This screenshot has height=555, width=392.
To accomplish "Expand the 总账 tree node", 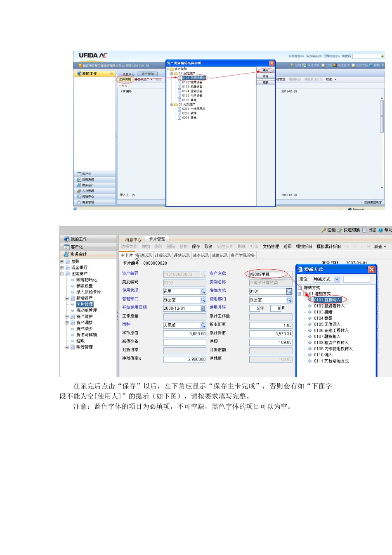I will coord(62,261).
